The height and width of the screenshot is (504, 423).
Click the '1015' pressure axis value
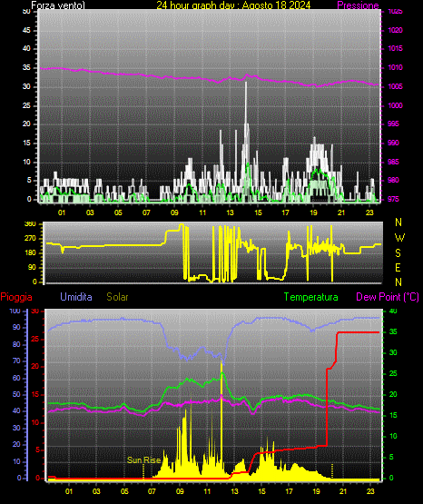click(395, 48)
